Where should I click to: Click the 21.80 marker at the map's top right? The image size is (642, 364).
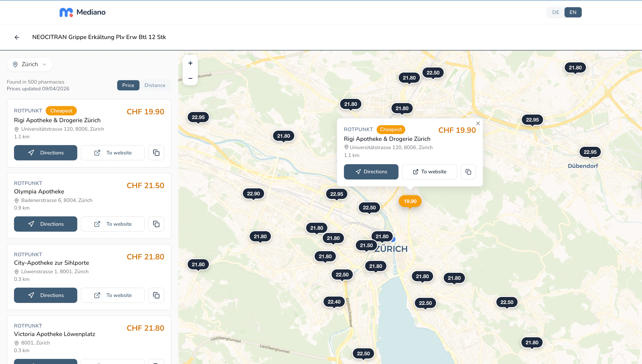pos(575,67)
